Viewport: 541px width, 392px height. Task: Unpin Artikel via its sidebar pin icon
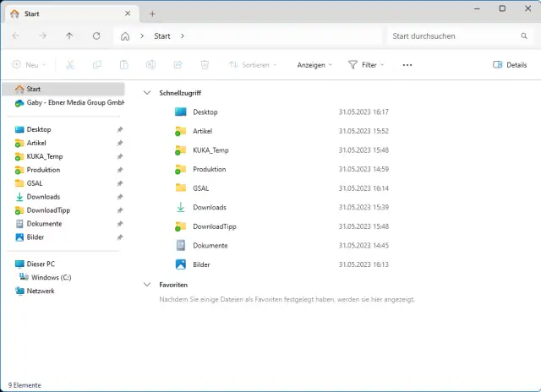(120, 143)
